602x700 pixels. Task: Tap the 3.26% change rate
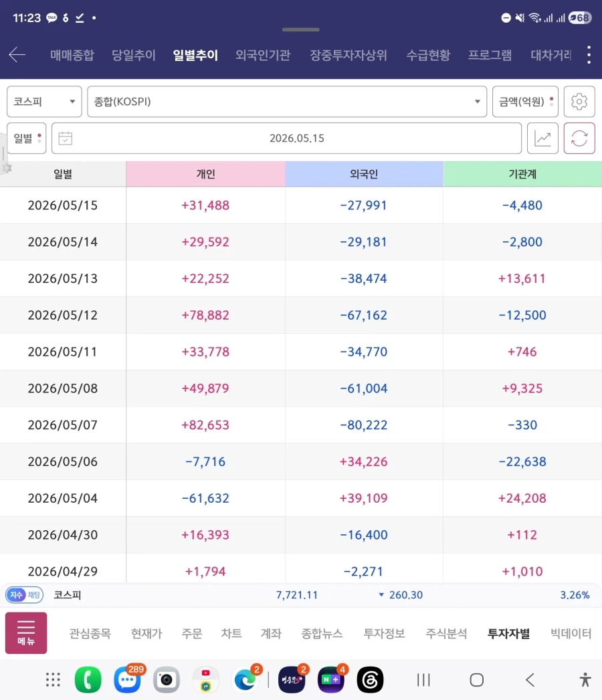[575, 595]
